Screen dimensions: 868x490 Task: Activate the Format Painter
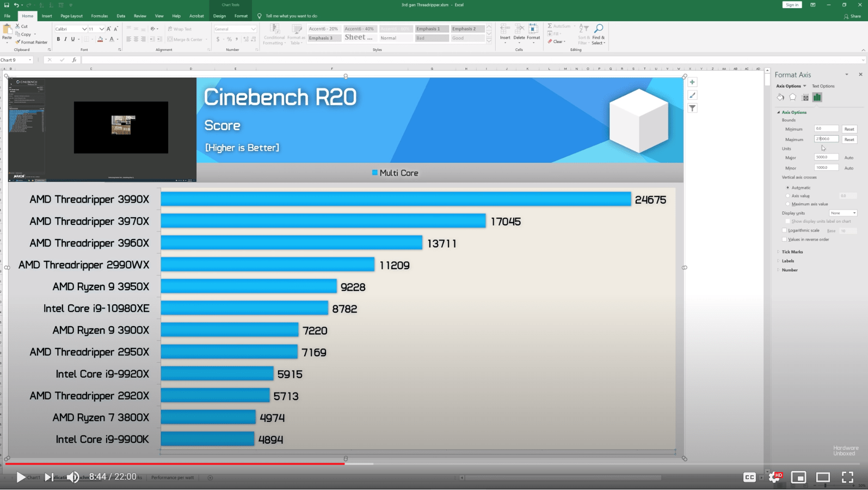(32, 42)
